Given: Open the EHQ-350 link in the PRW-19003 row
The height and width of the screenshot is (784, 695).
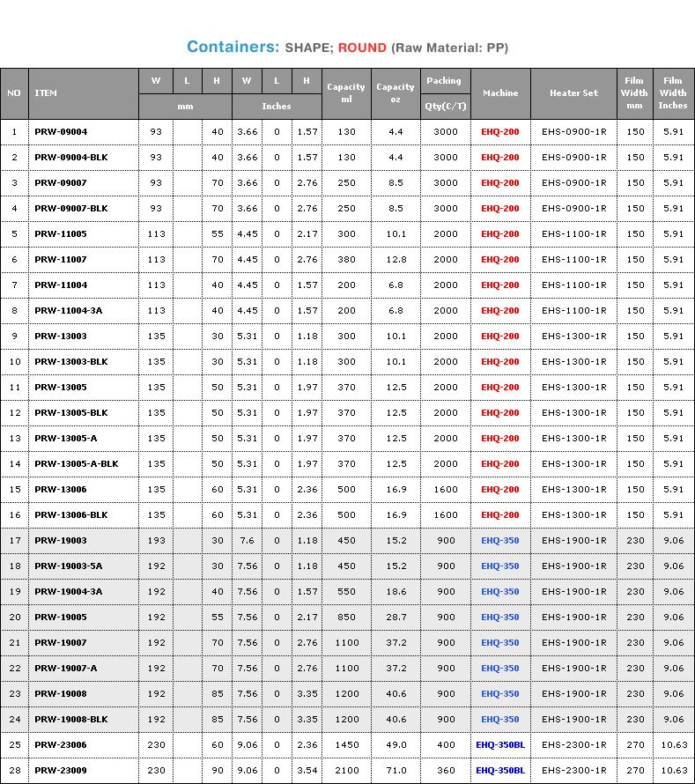Looking at the screenshot, I should pos(499,541).
